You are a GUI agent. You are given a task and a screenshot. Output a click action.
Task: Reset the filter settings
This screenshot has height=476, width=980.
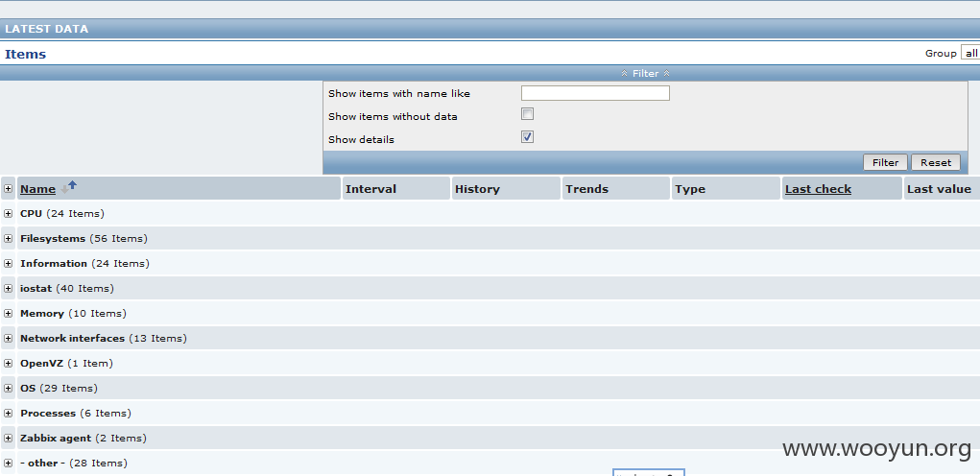point(936,162)
